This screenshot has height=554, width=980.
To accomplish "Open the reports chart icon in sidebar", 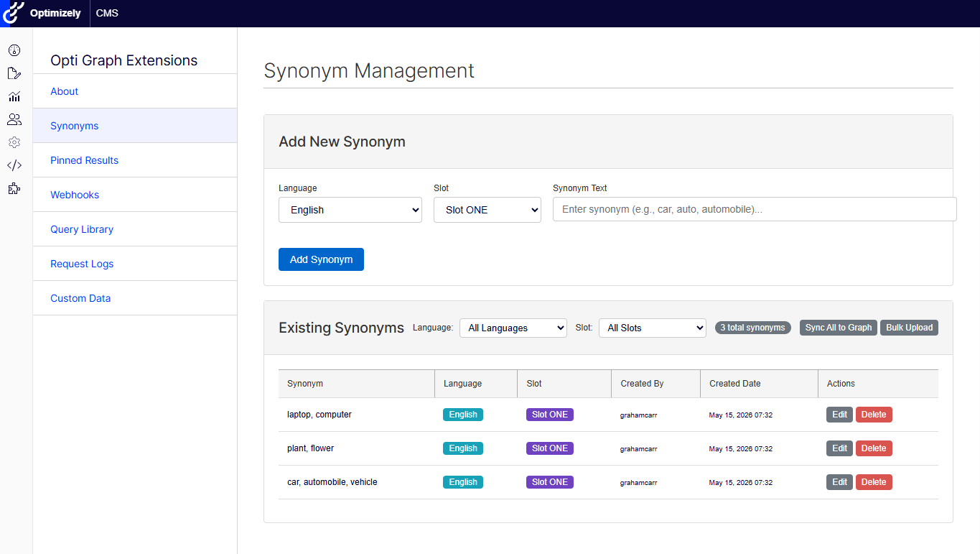I will (x=14, y=96).
